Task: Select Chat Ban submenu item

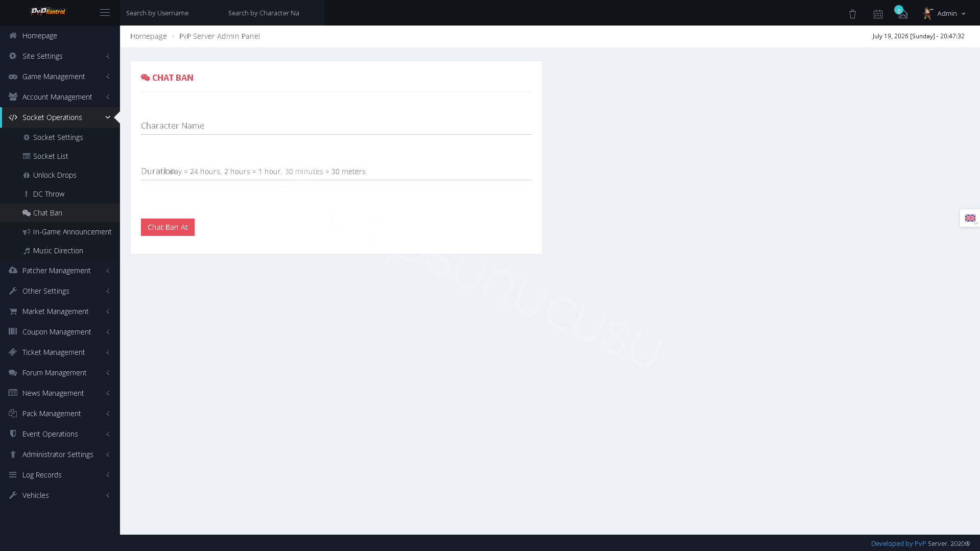Action: tap(60, 213)
